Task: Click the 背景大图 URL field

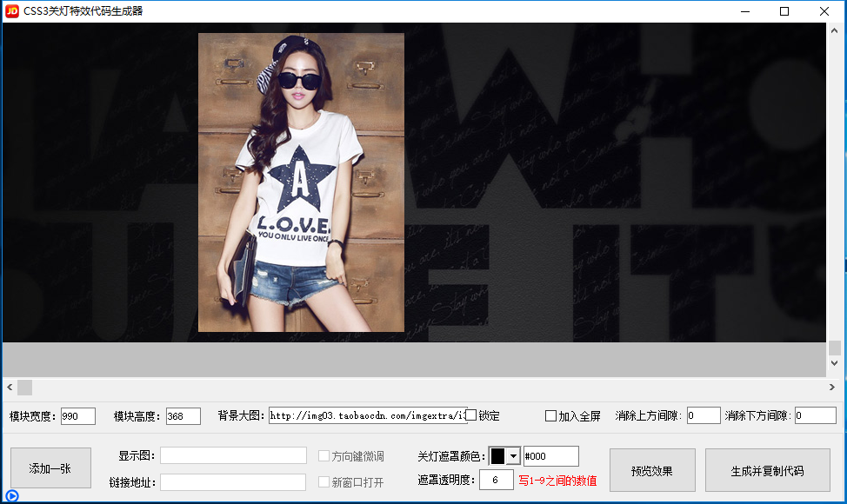Action: 368,415
